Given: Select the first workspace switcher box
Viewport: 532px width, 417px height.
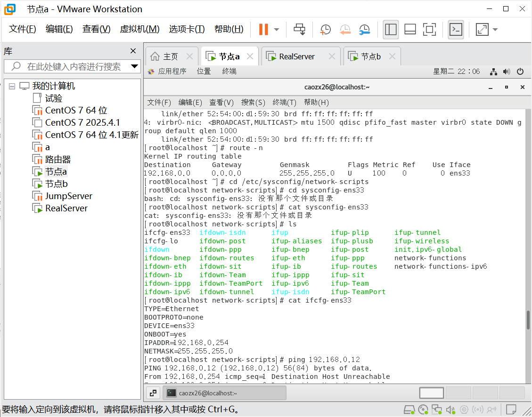Looking at the screenshot, I should (432, 393).
